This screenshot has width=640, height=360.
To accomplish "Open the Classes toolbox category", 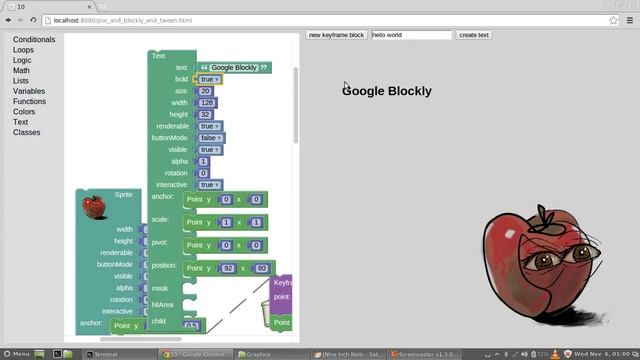I will (x=27, y=132).
